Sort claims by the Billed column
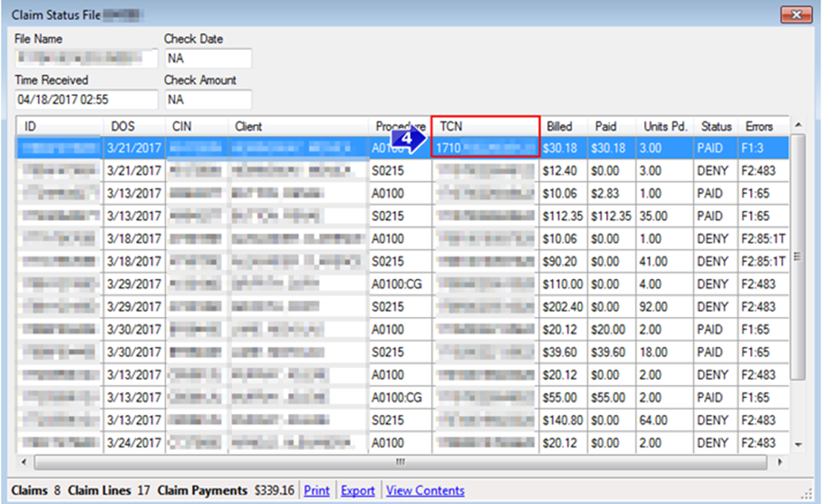The width and height of the screenshot is (822, 504). pos(561,126)
